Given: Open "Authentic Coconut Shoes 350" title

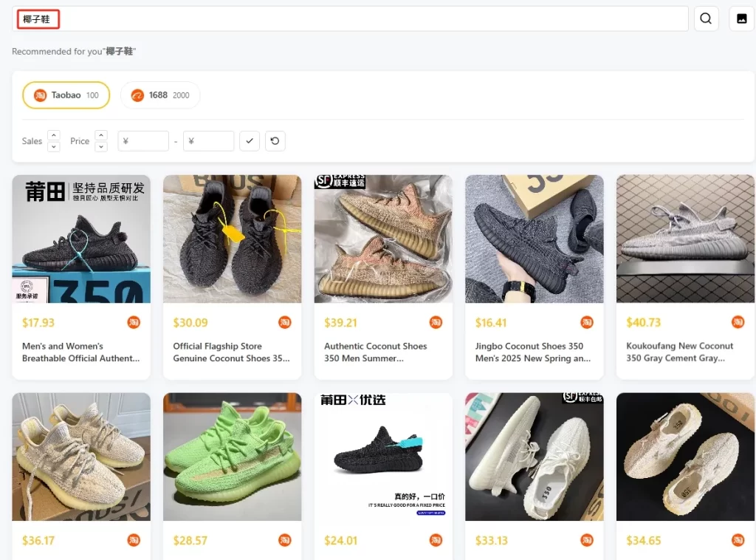Looking at the screenshot, I should pyautogui.click(x=376, y=352).
